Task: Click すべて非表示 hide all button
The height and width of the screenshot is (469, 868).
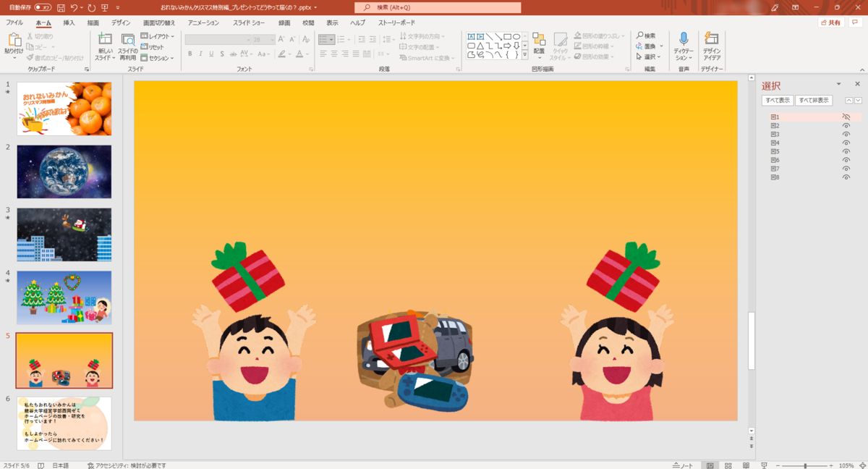Action: (x=814, y=101)
